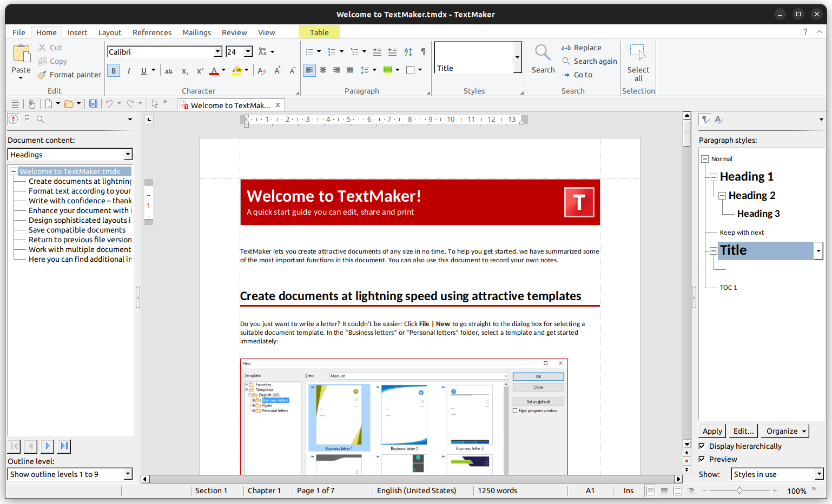This screenshot has height=504, width=832.
Task: Toggle the standard page view in status bar
Action: 651,491
